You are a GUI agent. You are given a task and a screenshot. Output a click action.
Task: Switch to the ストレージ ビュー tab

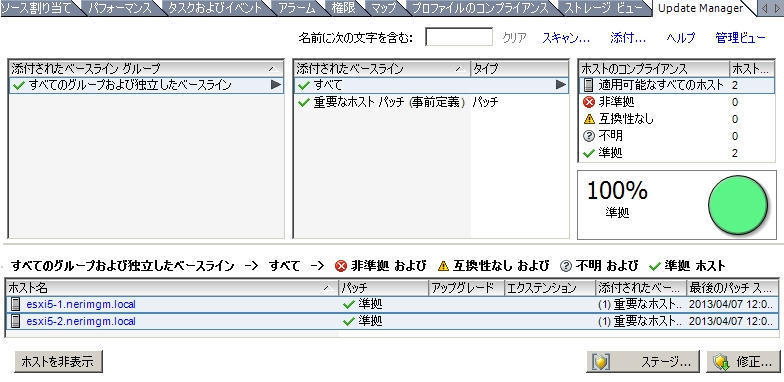tap(604, 8)
